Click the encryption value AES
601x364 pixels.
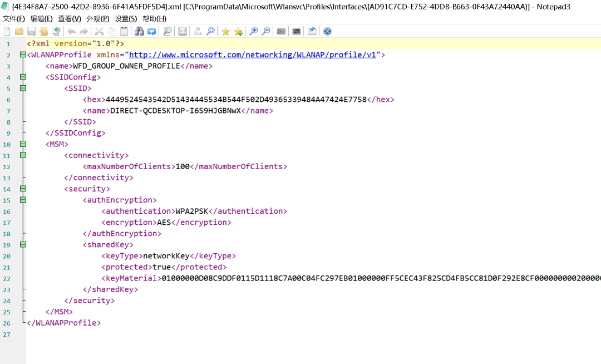[x=164, y=222]
